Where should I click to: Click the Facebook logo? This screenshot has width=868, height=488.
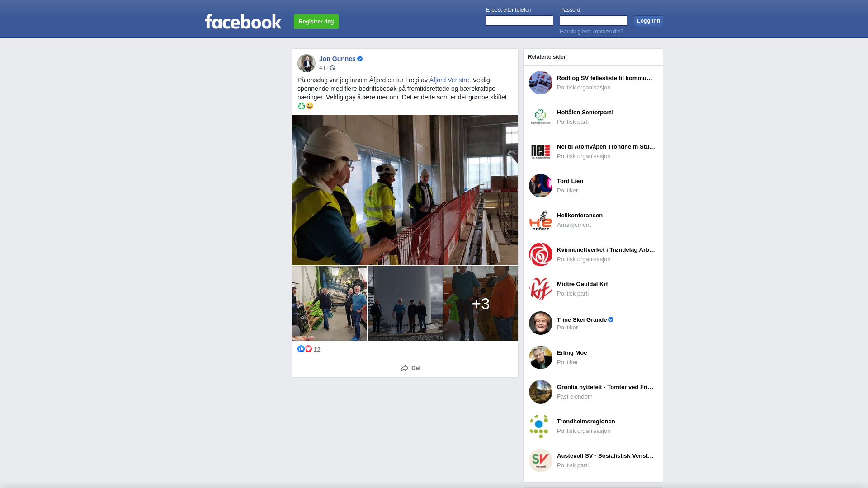[243, 21]
